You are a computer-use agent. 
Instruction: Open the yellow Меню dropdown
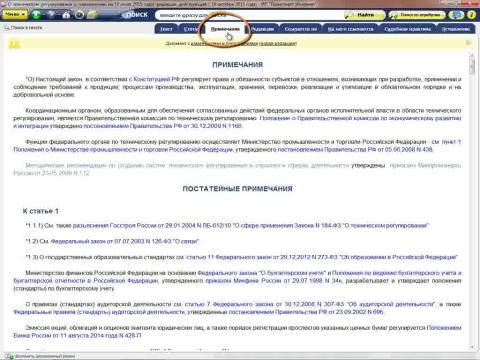[x=15, y=15]
